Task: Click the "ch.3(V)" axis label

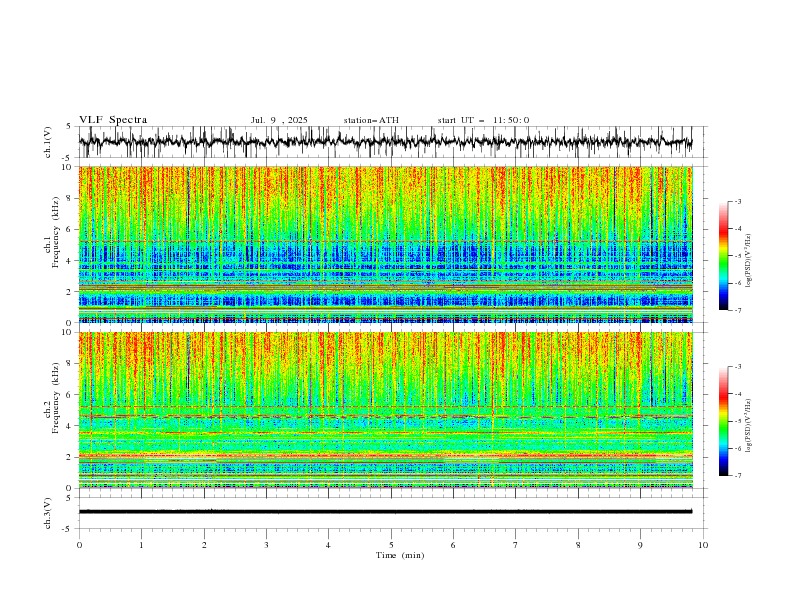Action: click(x=48, y=513)
